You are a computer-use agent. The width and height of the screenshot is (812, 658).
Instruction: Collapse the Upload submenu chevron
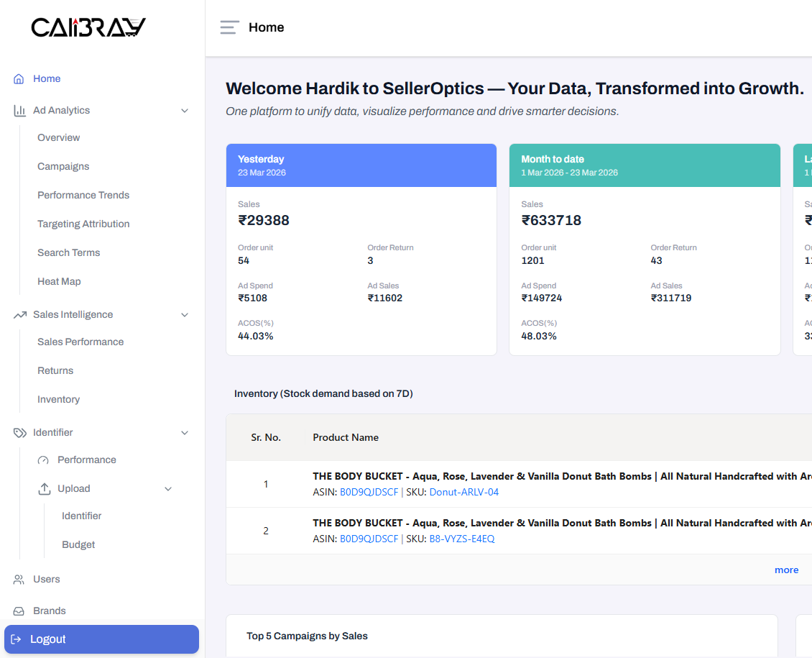168,489
